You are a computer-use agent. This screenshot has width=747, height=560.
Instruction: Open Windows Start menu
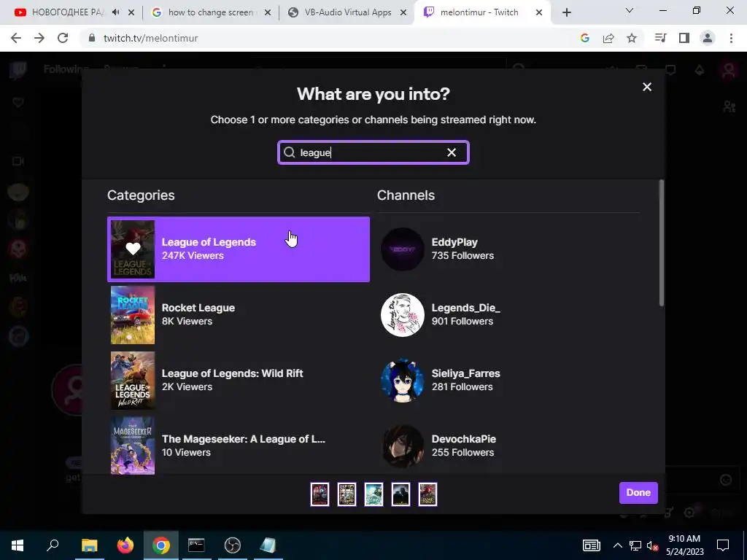18,545
